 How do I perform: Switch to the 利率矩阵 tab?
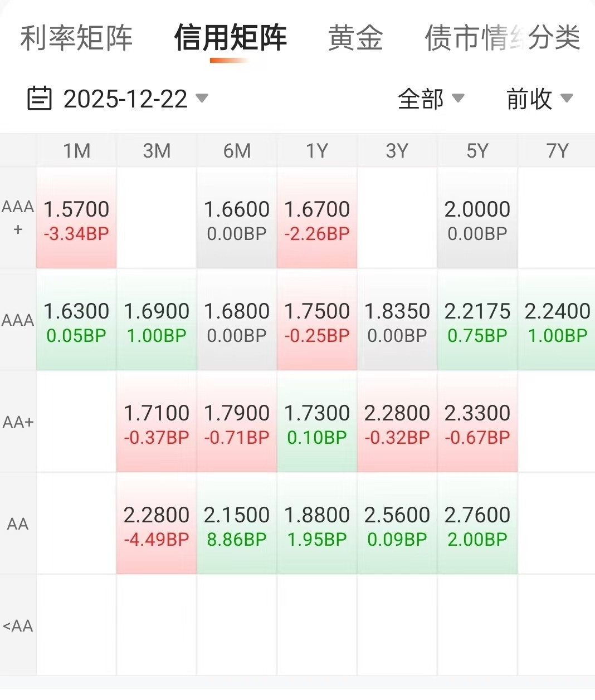[x=76, y=38]
